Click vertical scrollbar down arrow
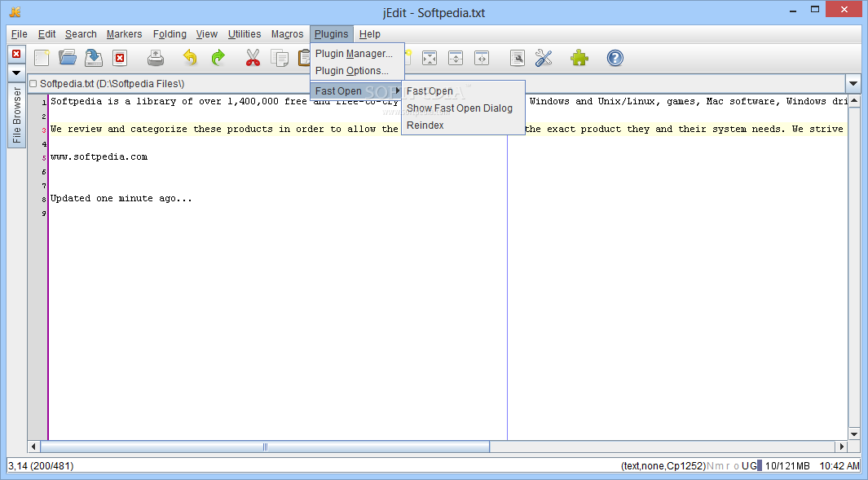 854,434
